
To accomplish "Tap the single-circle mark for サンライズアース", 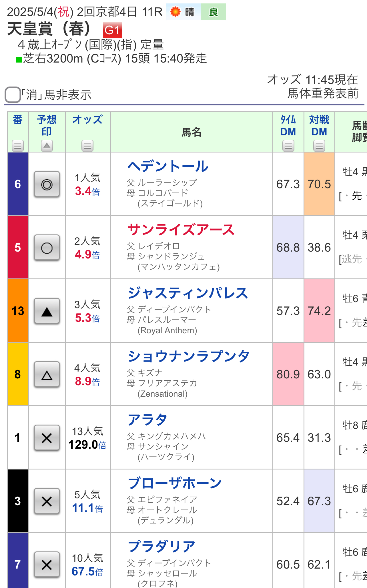I will pyautogui.click(x=47, y=248).
